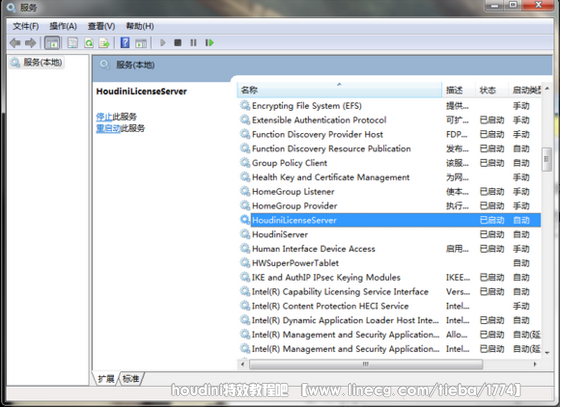Select Intel(R) Dynamic Application Loader Host row

click(389, 320)
